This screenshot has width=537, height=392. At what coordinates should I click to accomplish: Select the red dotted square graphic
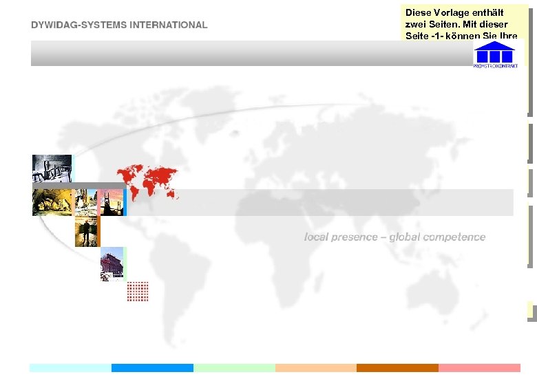138,292
